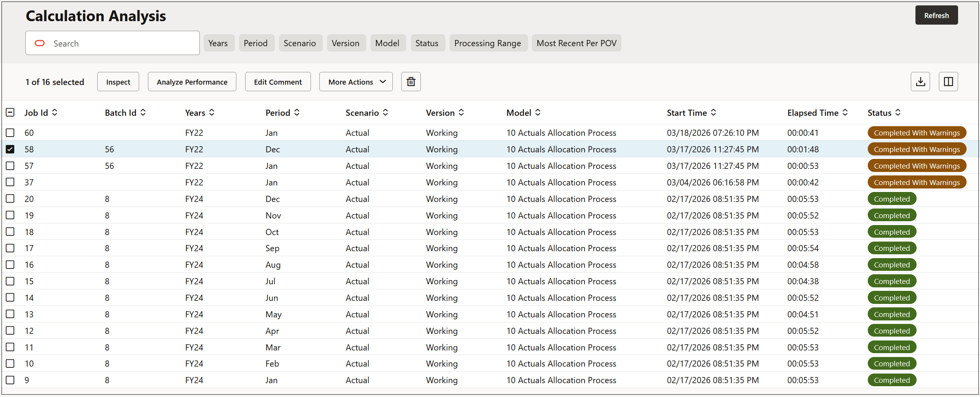Sort by Batch Id sort icon

pos(143,112)
